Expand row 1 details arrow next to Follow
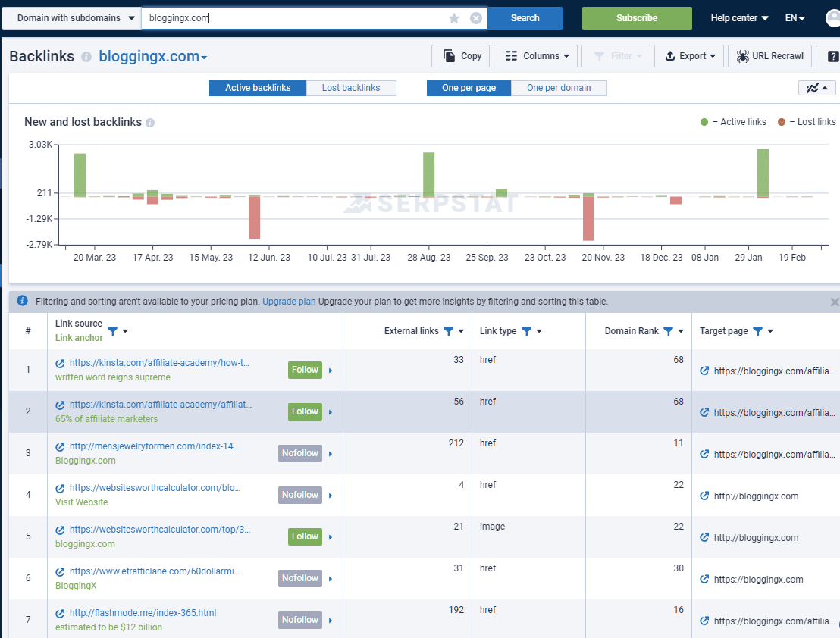Image resolution: width=840 pixels, height=638 pixels. point(331,371)
